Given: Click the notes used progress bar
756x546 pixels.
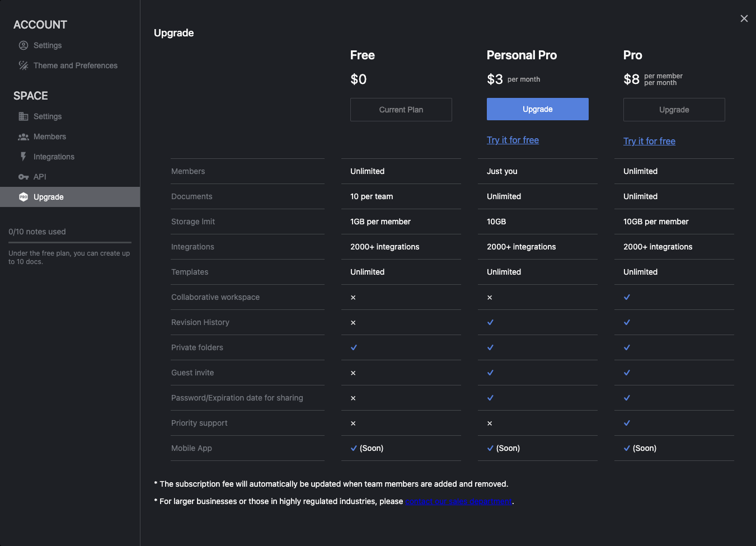Looking at the screenshot, I should 70,242.
